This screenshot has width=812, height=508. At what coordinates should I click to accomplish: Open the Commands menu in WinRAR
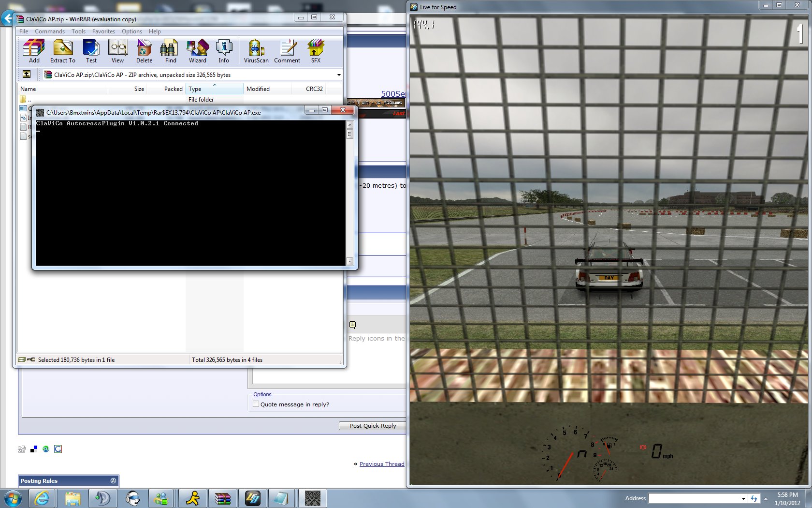tap(50, 31)
